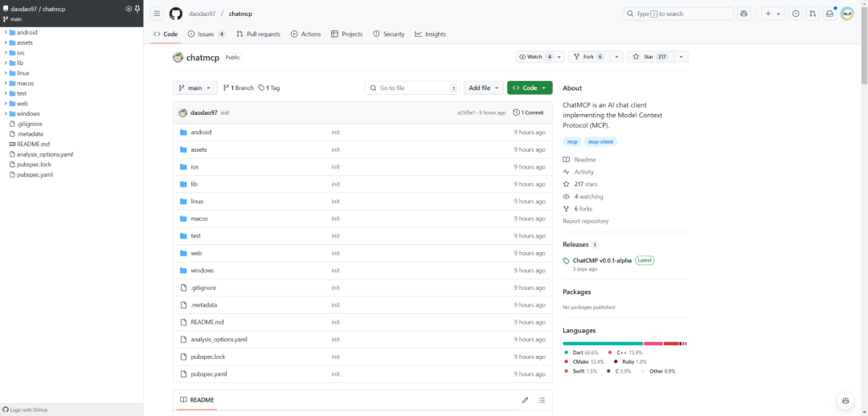Open pull requests icon in header

[812, 14]
